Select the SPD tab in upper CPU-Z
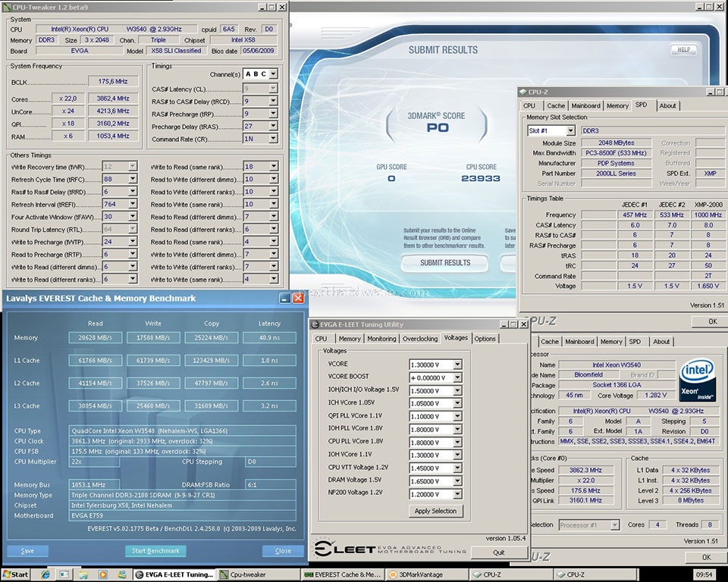This screenshot has height=582, width=728. pyautogui.click(x=642, y=105)
